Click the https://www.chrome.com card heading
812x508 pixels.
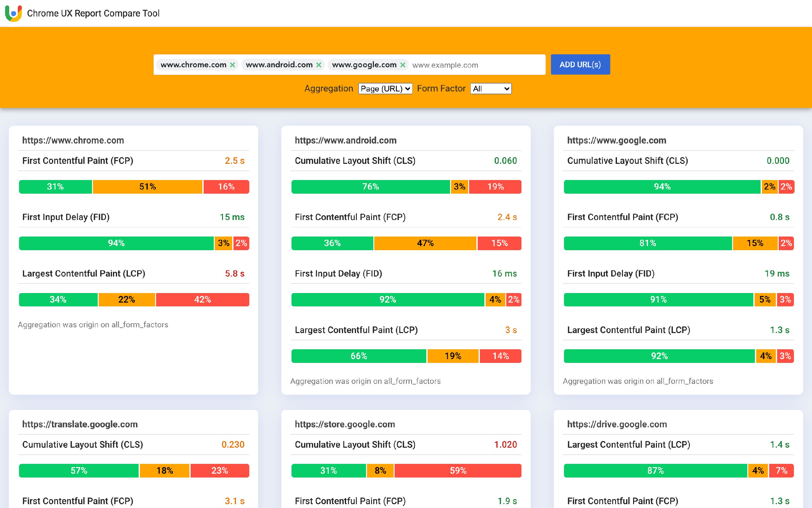tap(73, 140)
